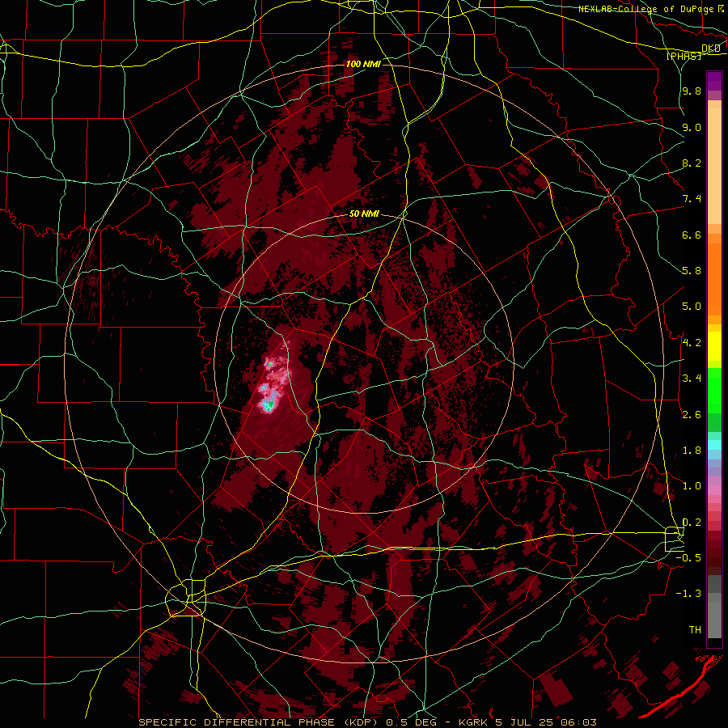Click the [PHAS] unit label
The image size is (728, 728).
(x=684, y=56)
